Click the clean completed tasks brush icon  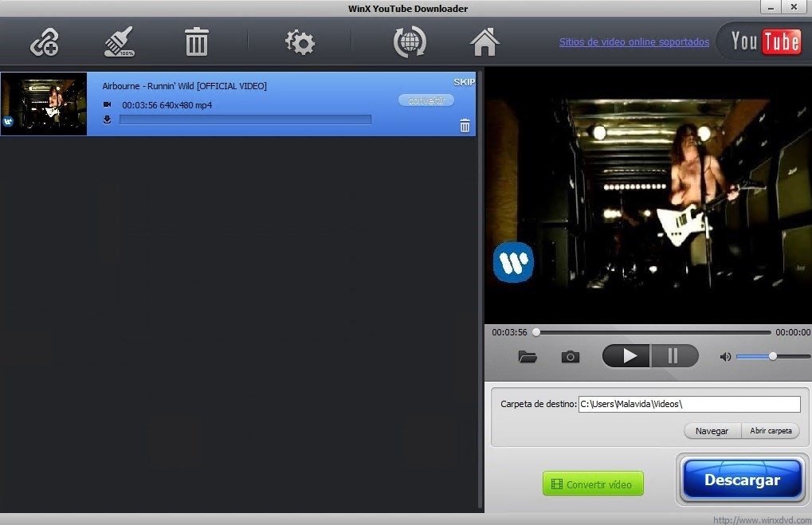click(x=119, y=42)
